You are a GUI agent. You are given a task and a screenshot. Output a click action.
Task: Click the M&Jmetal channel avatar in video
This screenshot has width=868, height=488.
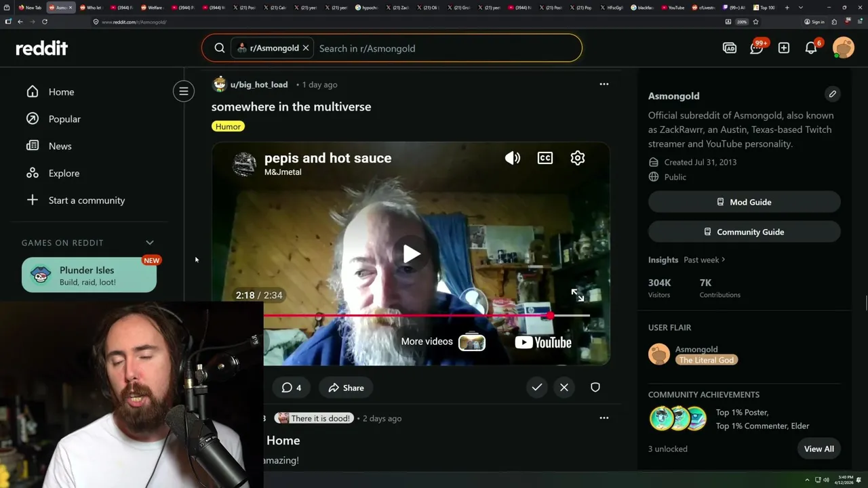pos(244,164)
